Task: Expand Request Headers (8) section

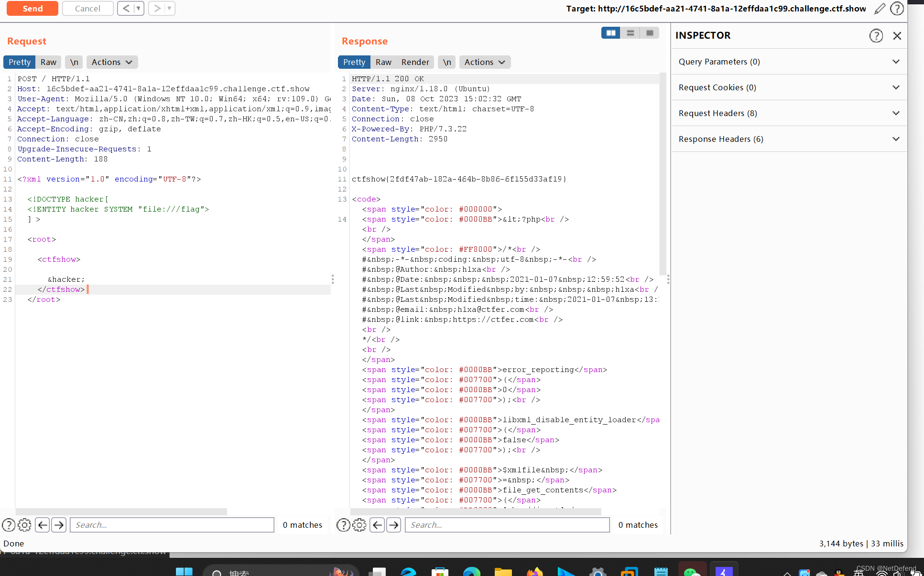Action: [x=789, y=113]
